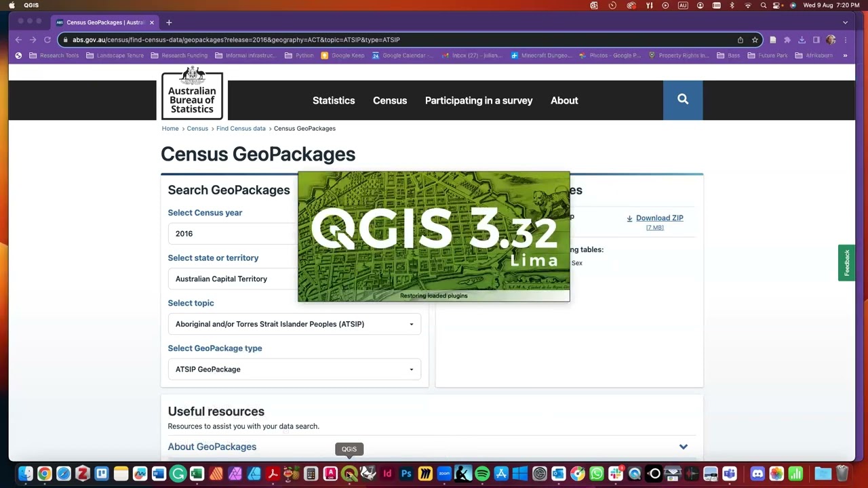Open a new tab with plus button
The width and height of the screenshot is (868, 488).
point(169,22)
